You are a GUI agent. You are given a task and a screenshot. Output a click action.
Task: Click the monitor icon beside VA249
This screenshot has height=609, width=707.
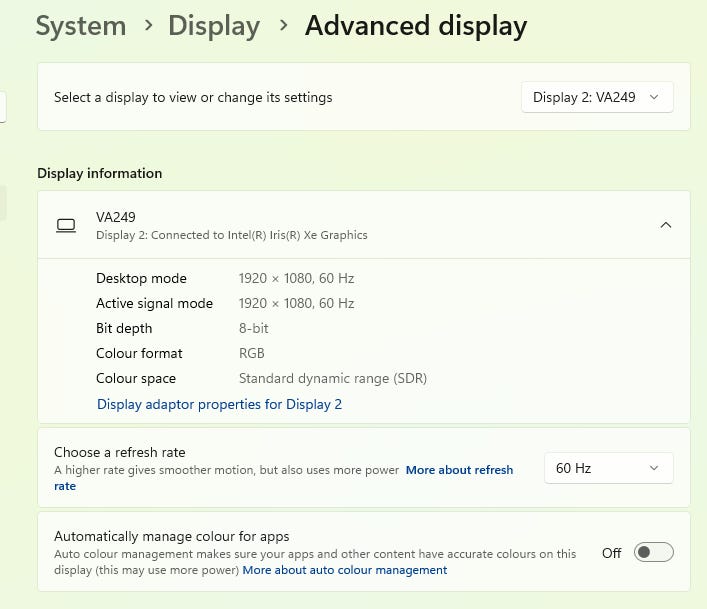click(66, 225)
